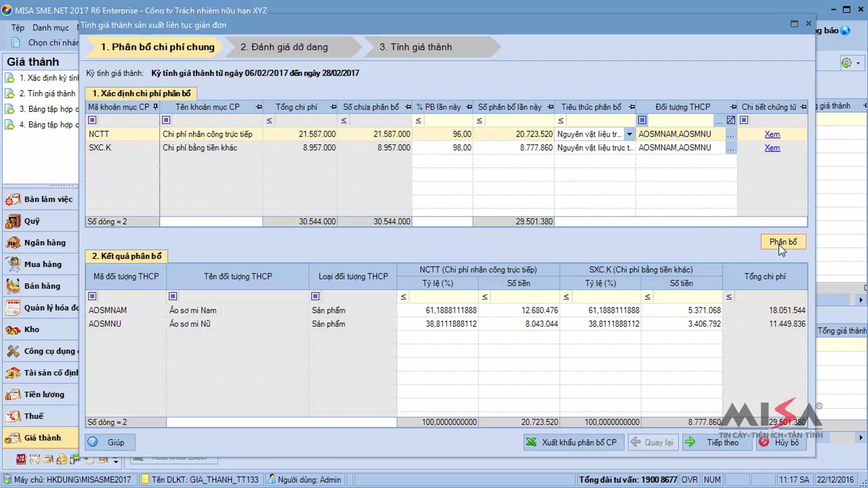Open the Danh mục menu

[51, 27]
